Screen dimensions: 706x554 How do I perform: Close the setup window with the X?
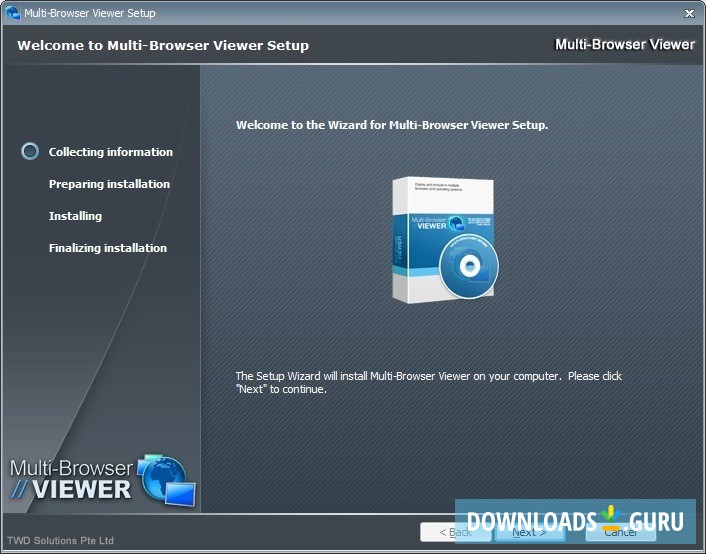[x=689, y=14]
